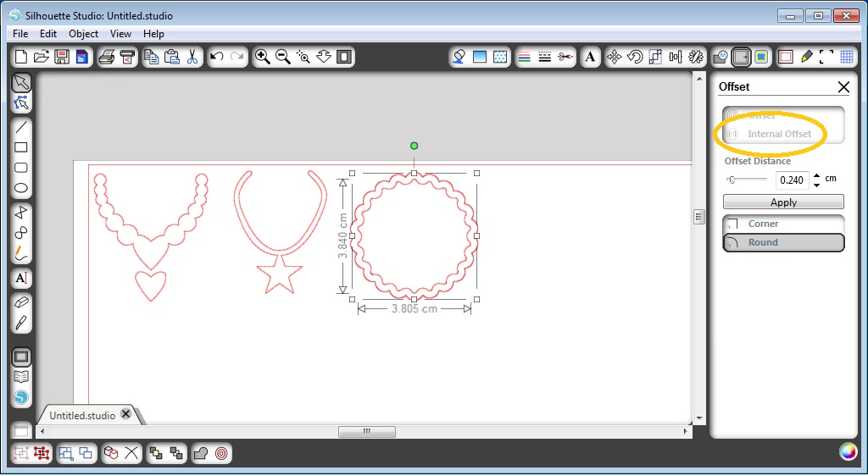
Task: Open the Modify window icon
Action: [721, 57]
